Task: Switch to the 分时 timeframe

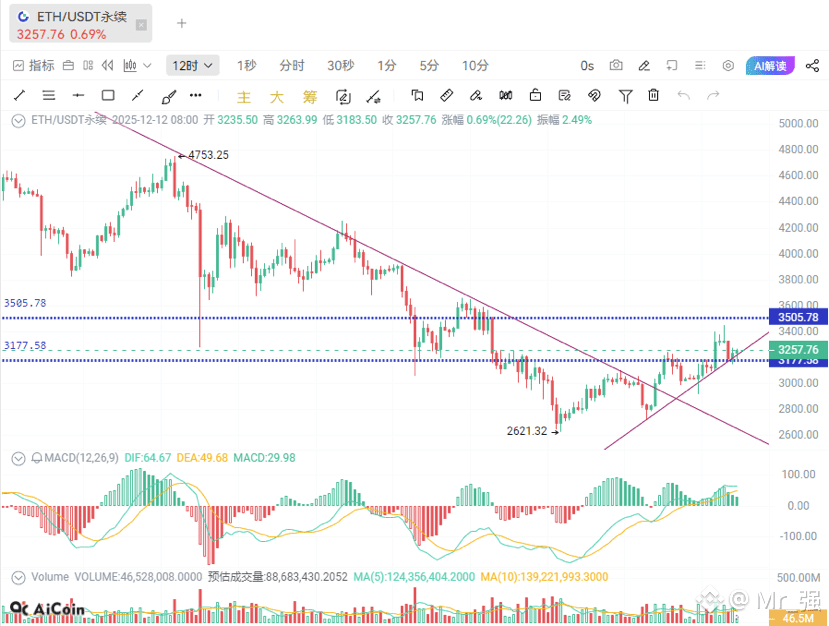Action: point(292,66)
